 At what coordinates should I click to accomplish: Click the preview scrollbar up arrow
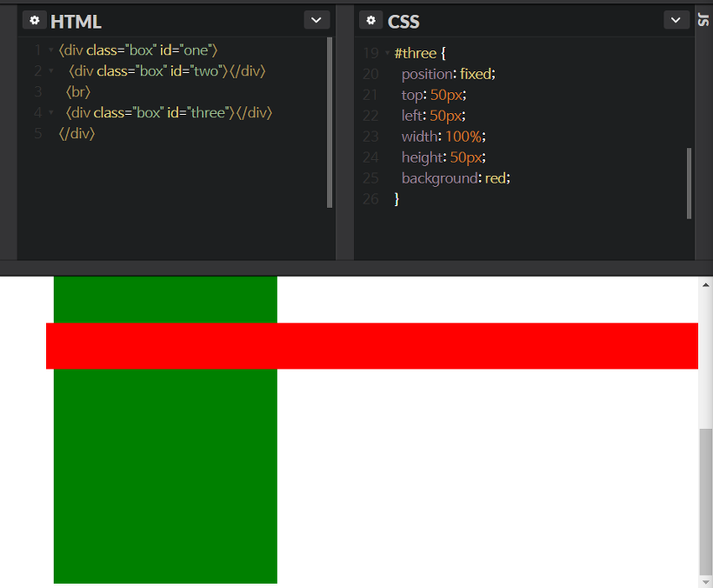click(705, 285)
